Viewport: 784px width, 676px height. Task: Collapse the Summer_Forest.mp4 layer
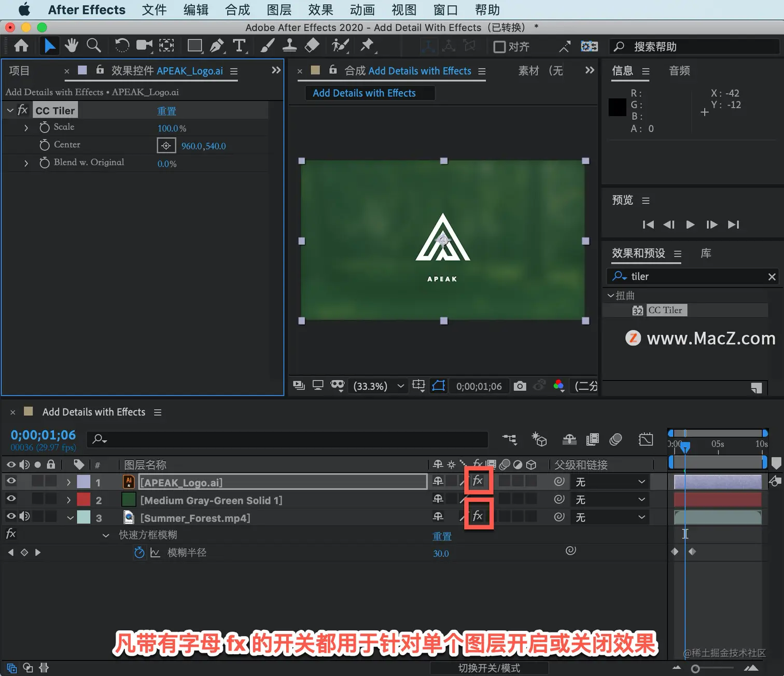[x=70, y=517]
